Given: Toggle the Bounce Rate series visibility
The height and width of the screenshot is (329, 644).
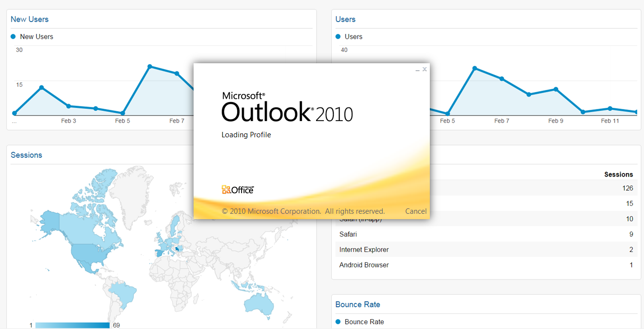Looking at the screenshot, I should tap(338, 322).
